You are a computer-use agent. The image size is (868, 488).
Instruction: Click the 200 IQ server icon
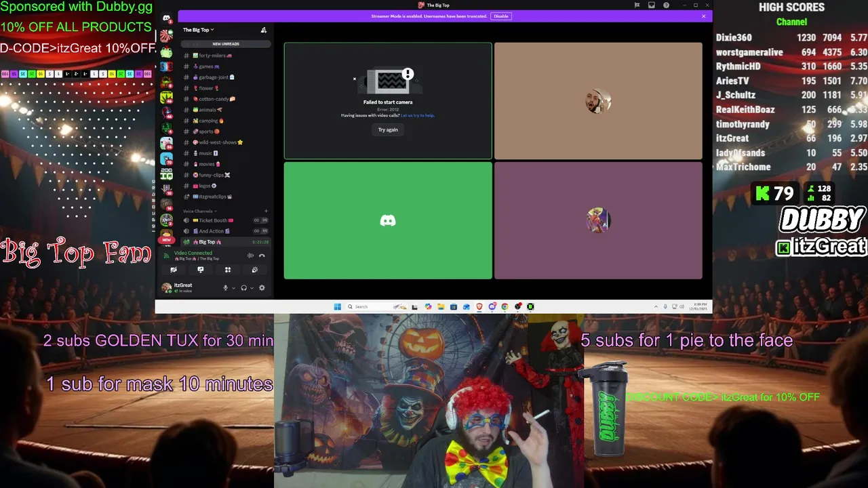166,174
